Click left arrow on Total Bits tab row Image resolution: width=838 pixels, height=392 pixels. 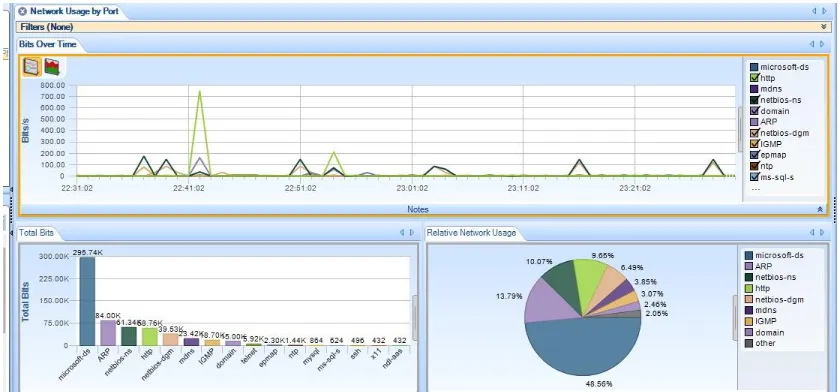pos(402,233)
